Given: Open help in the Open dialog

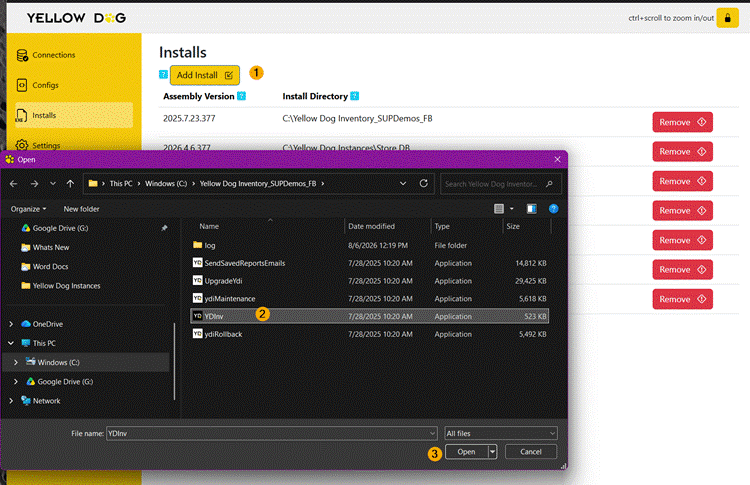Looking at the screenshot, I should click(553, 209).
